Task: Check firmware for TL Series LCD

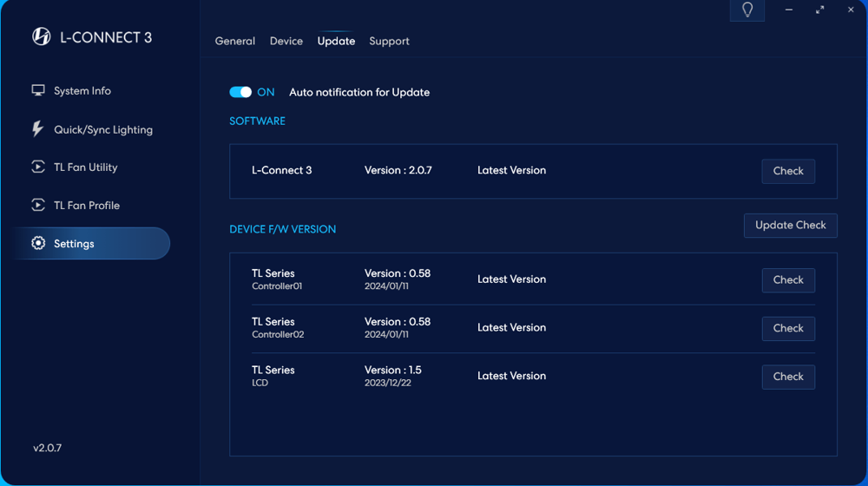Action: [788, 377]
